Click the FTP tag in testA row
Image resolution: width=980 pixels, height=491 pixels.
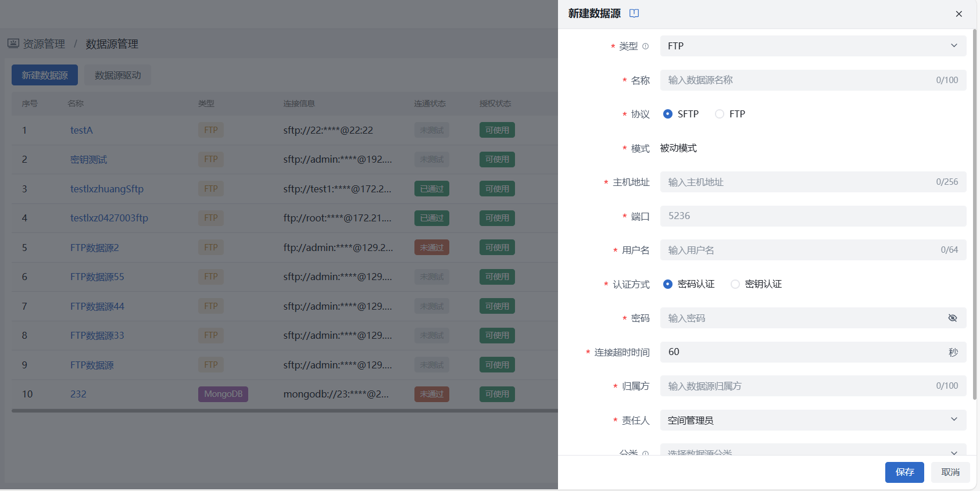click(211, 130)
